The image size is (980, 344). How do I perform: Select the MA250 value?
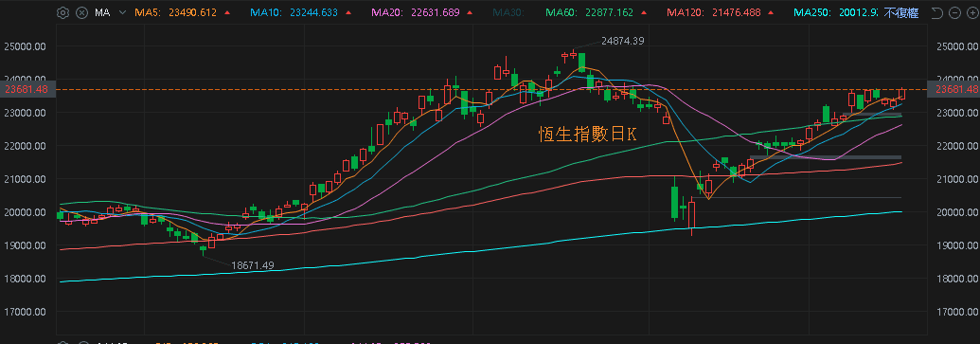857,12
